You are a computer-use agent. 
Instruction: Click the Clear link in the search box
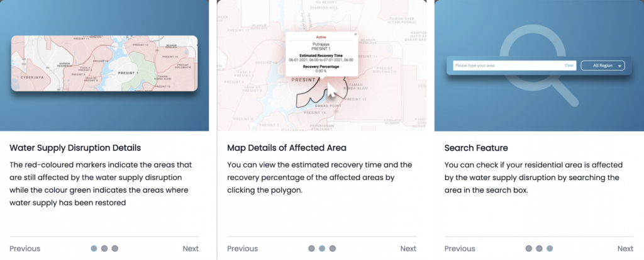point(569,65)
